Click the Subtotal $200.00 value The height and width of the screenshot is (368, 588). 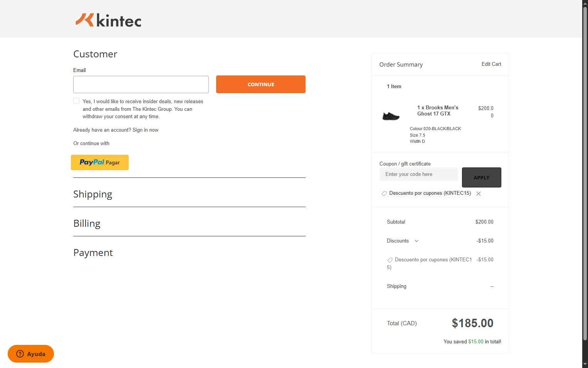(484, 222)
